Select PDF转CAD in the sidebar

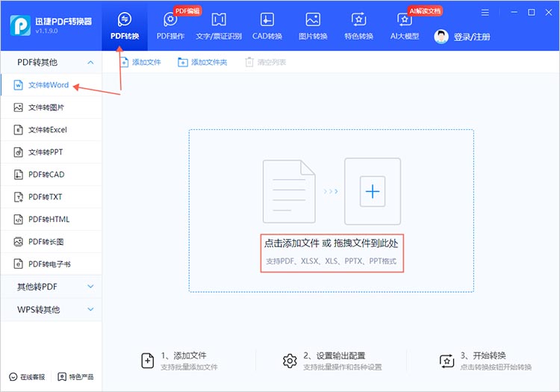click(x=51, y=175)
